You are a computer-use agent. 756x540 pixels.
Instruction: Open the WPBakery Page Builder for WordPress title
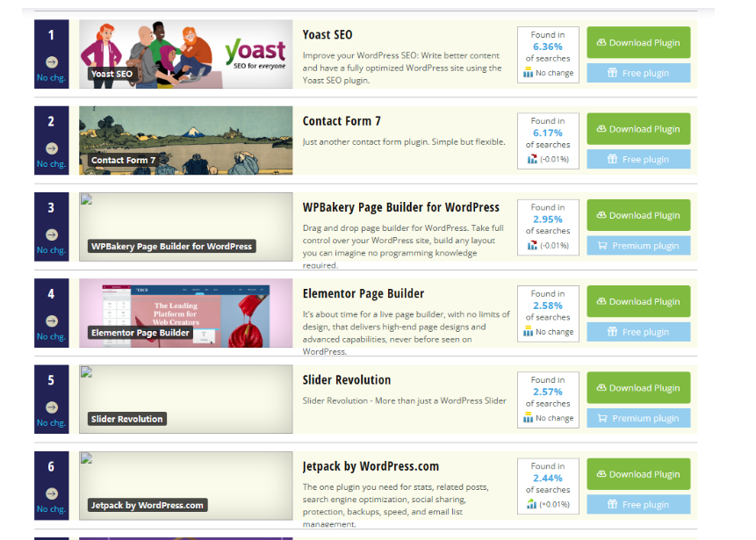400,207
